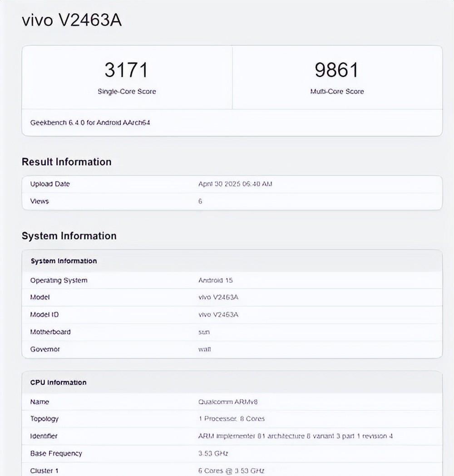
Task: Click the large 'System Information' section heading
Action: 69,236
